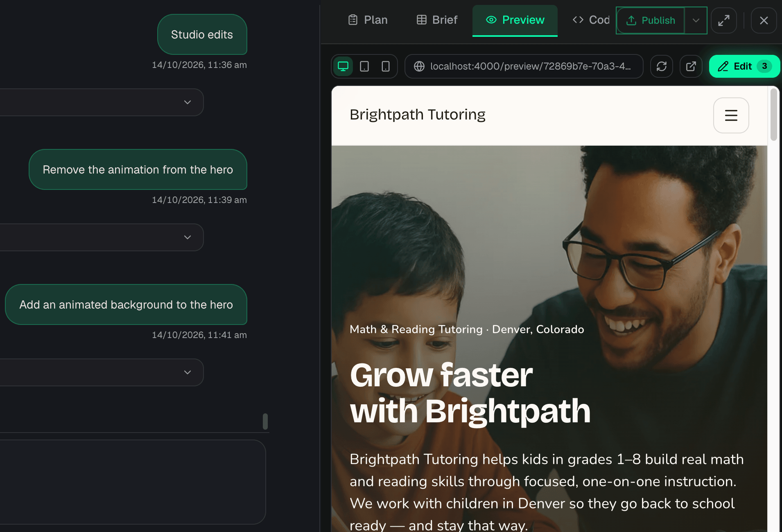Click the Edit button with badge 3
Viewport: 782px width, 532px height.
click(744, 66)
